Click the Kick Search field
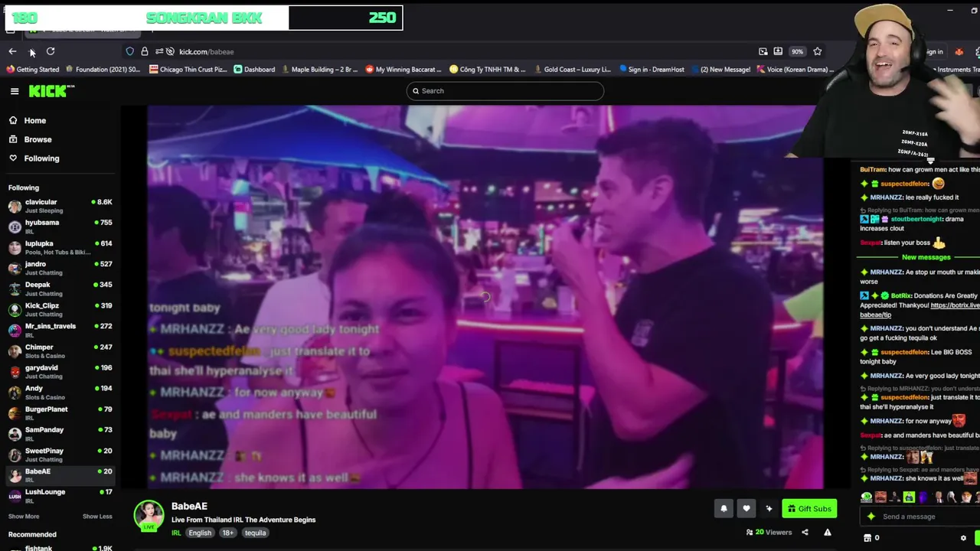 (x=505, y=91)
